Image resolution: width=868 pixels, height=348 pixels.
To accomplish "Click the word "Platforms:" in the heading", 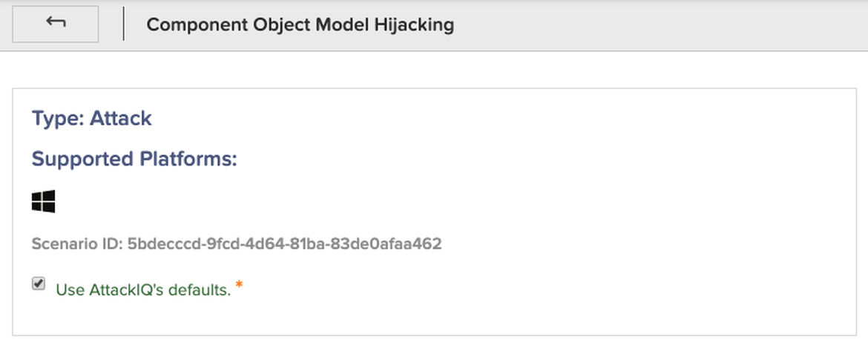I will coord(197,159).
